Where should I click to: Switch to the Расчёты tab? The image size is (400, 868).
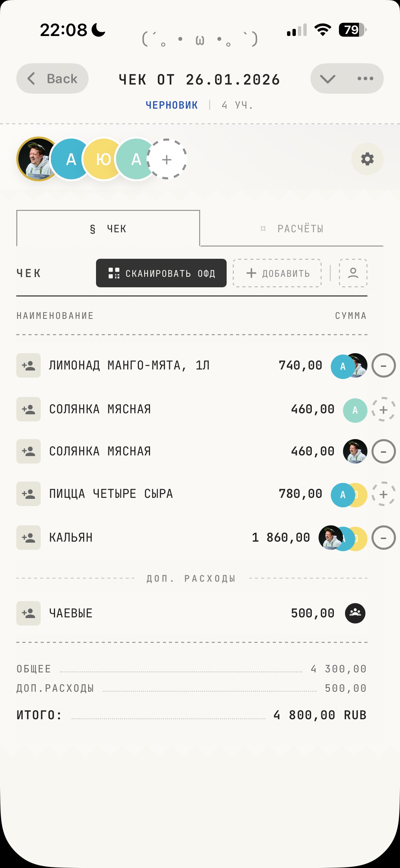coord(292,229)
